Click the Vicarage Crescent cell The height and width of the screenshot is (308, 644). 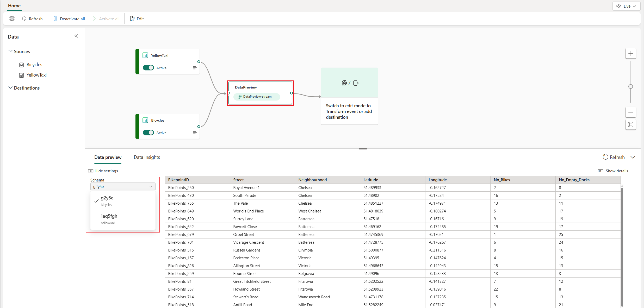[x=262, y=242]
